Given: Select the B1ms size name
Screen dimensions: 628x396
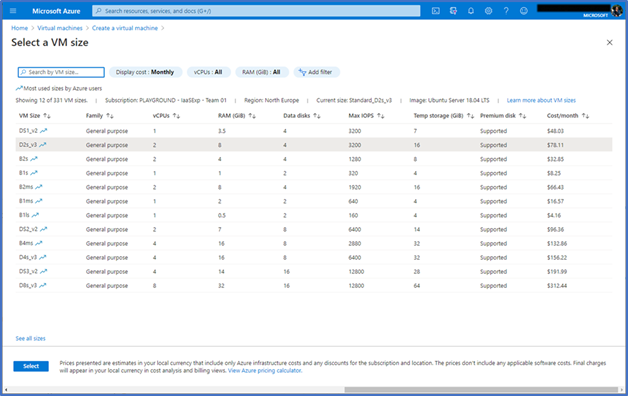Looking at the screenshot, I should (x=26, y=201).
